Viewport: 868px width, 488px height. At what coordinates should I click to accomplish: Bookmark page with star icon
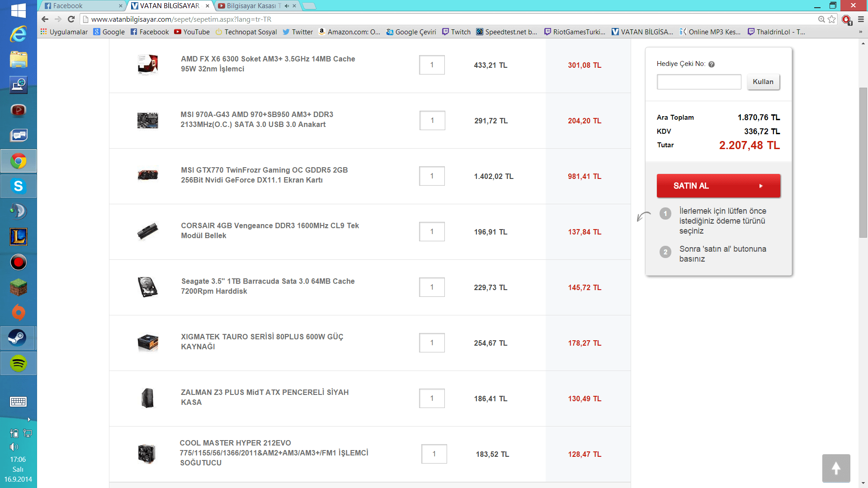click(831, 19)
